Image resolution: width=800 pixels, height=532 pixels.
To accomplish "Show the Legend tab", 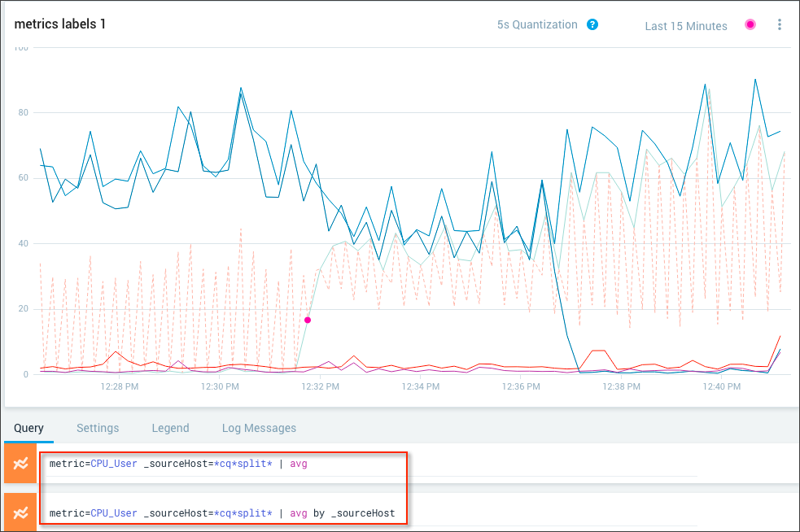I will (x=170, y=428).
